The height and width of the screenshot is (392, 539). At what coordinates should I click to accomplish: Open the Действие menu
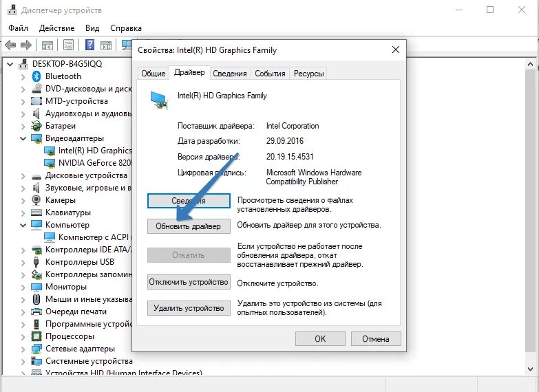[56, 28]
